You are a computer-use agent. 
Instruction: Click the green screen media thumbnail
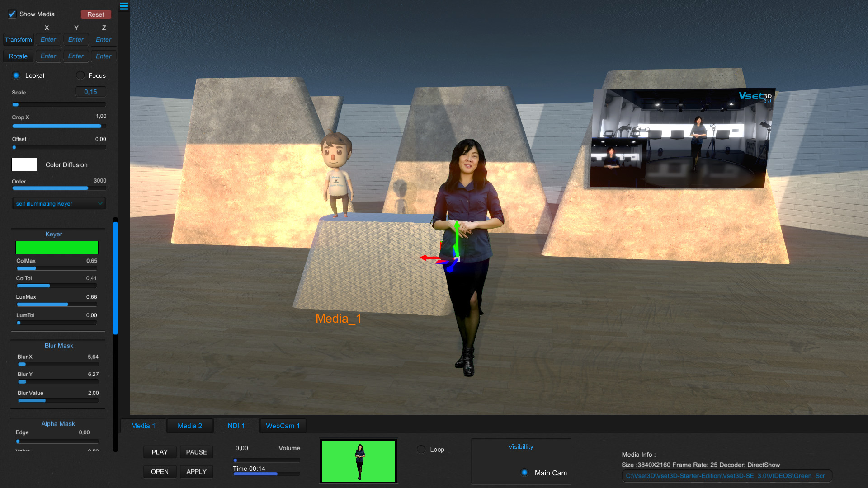click(x=359, y=461)
